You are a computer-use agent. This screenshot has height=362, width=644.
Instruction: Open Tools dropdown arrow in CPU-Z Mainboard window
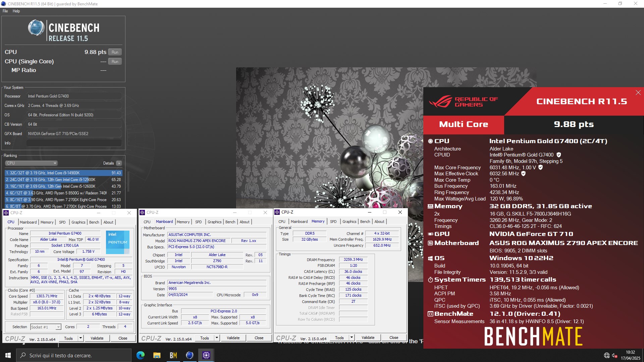(x=217, y=338)
